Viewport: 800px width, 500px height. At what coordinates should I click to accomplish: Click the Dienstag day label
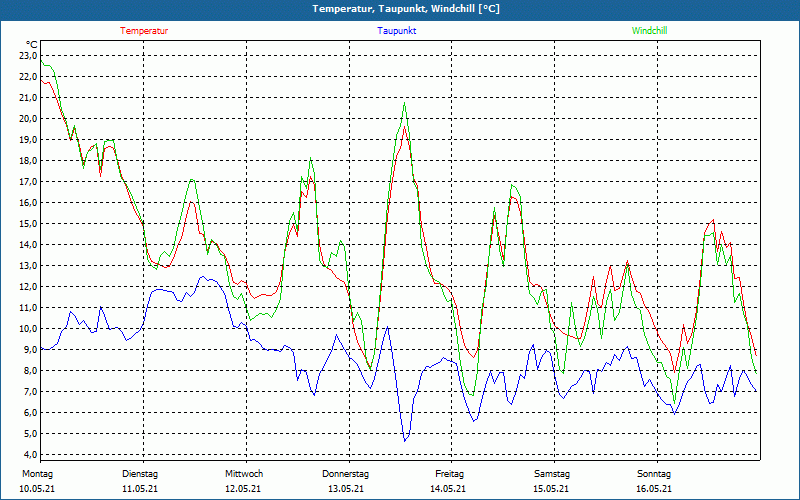click(x=140, y=474)
